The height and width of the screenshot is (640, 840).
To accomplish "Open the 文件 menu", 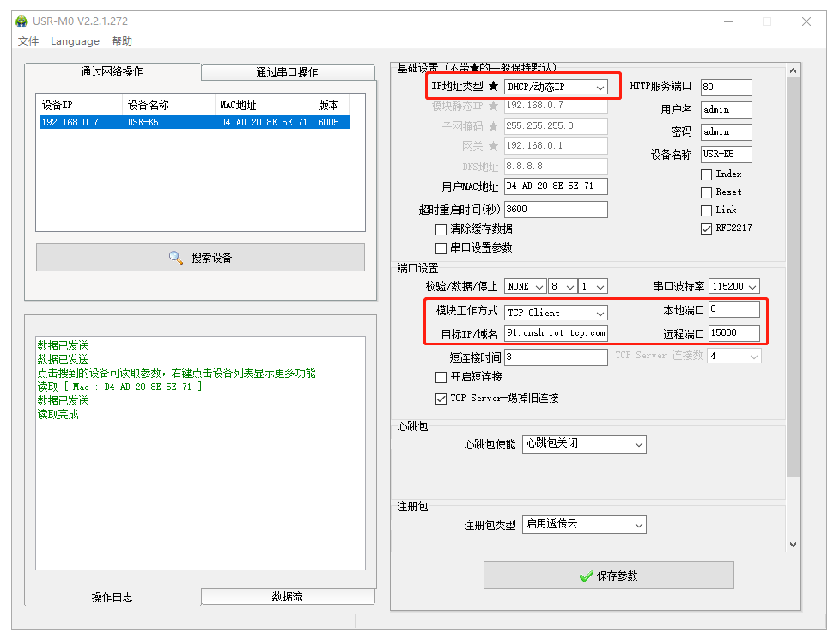I will 28,41.
